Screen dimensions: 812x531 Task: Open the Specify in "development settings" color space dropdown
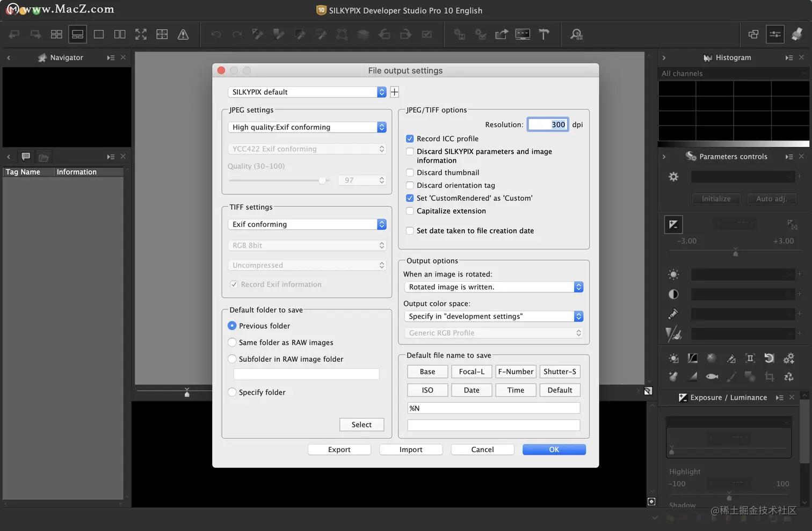pyautogui.click(x=494, y=317)
